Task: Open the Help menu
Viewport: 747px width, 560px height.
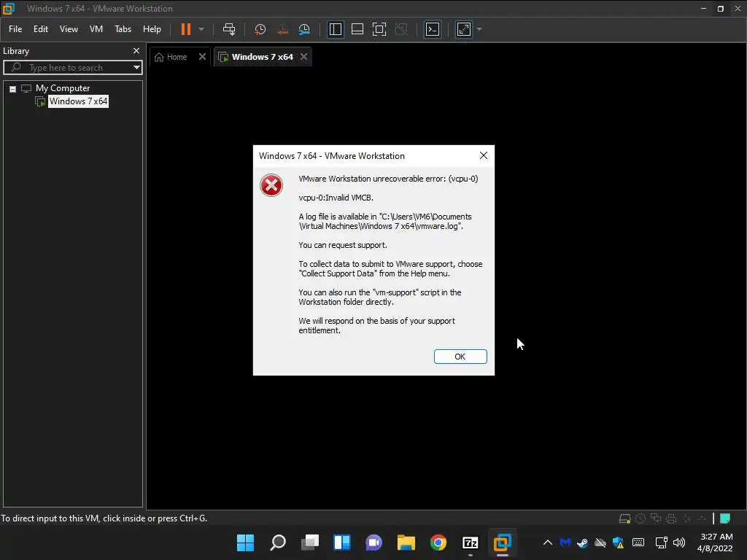Action: pyautogui.click(x=152, y=29)
